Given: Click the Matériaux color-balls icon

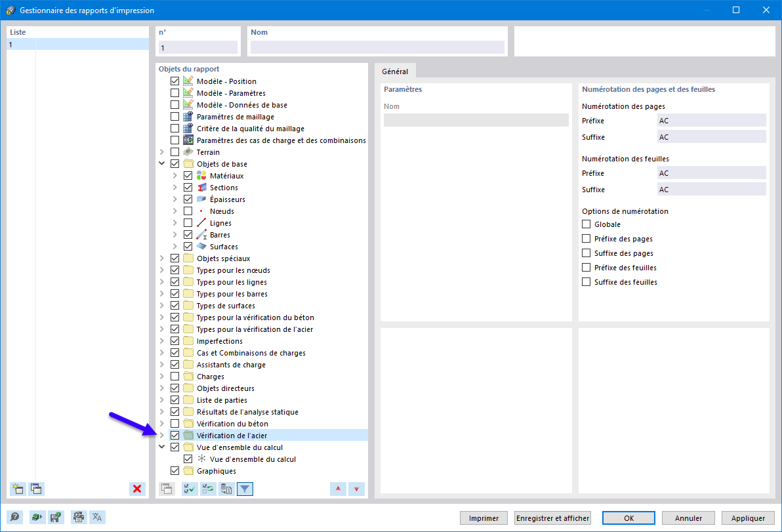Looking at the screenshot, I should pos(201,176).
